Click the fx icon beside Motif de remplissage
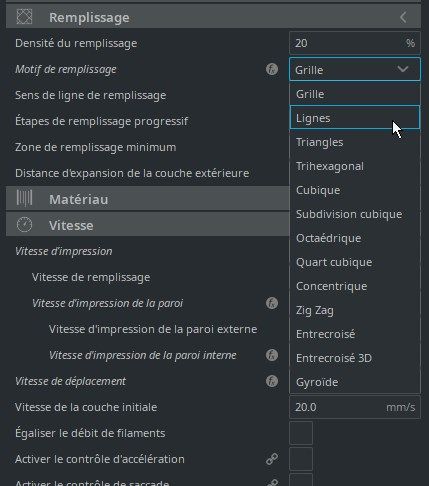The image size is (429, 486). point(272,69)
